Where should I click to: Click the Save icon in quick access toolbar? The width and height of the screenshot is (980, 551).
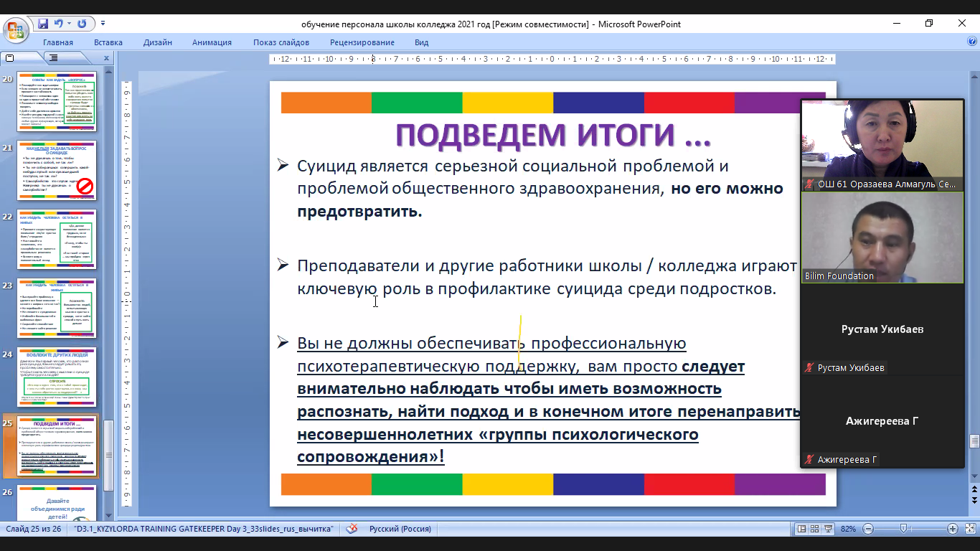[43, 24]
